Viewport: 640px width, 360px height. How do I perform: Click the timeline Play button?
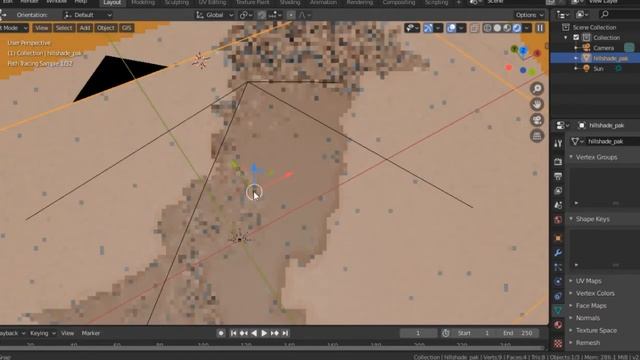(264, 333)
